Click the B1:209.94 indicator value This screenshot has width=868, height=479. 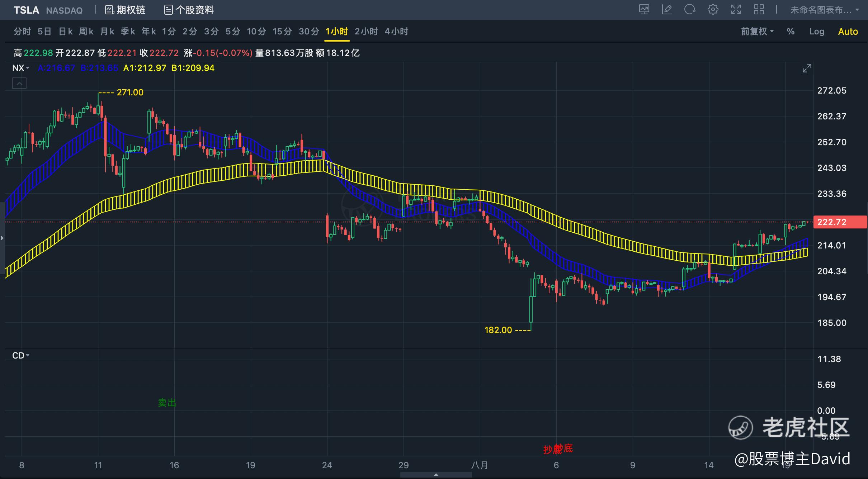point(193,68)
